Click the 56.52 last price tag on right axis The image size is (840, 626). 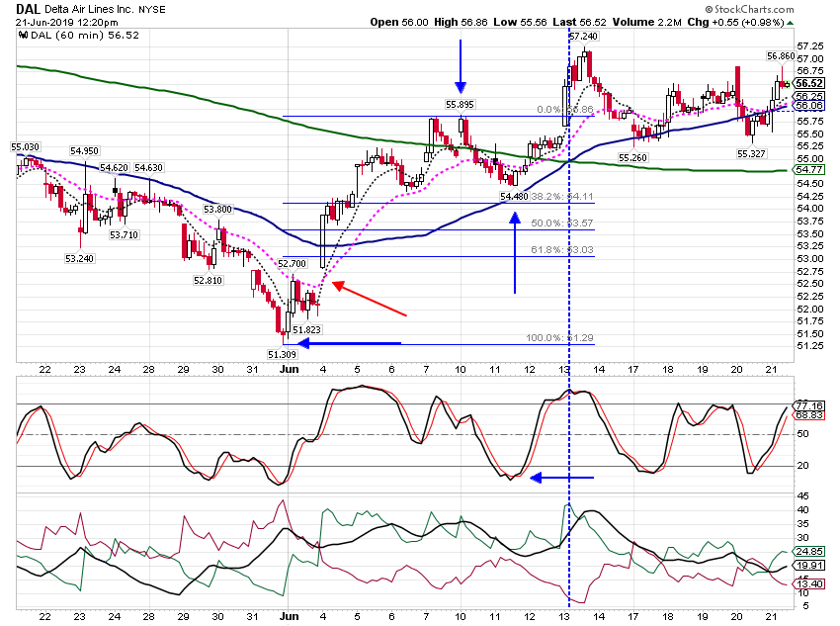point(809,83)
